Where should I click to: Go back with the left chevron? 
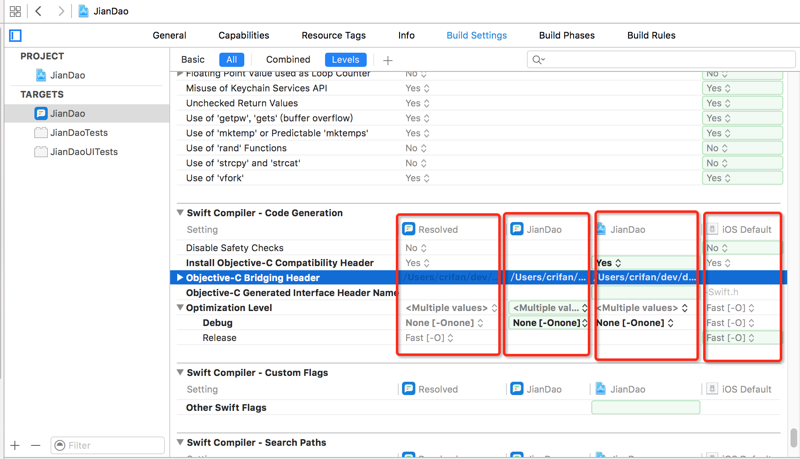pyautogui.click(x=38, y=11)
